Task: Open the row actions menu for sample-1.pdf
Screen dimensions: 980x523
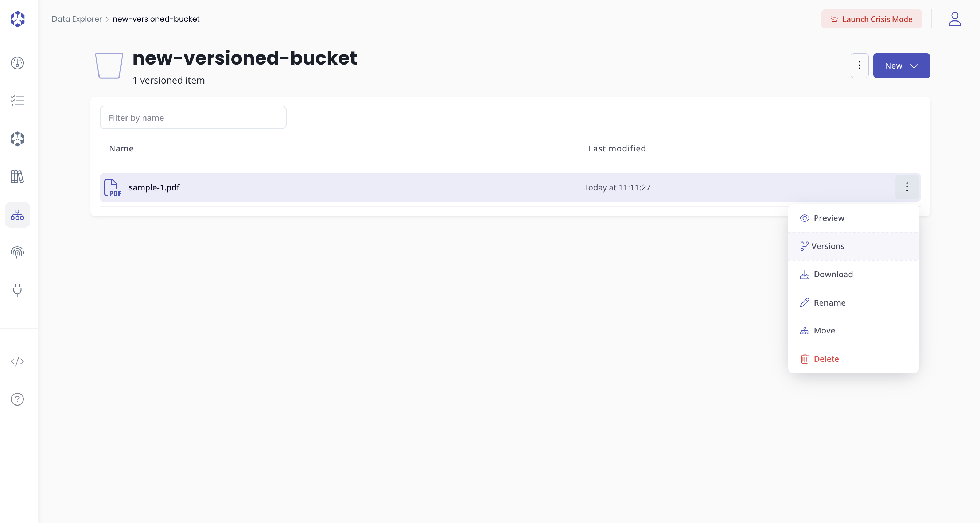Action: [907, 187]
